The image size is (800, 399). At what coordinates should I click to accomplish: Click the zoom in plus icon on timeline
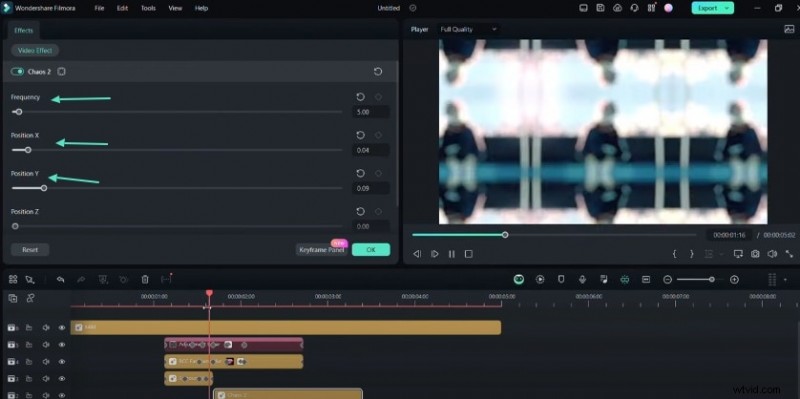click(734, 279)
